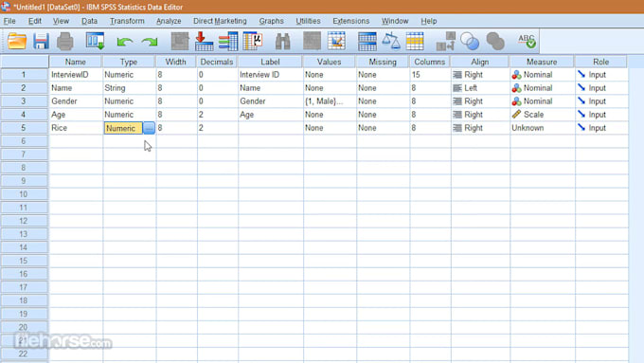This screenshot has width=644, height=363.
Task: Select the Values column header
Action: [x=329, y=62]
